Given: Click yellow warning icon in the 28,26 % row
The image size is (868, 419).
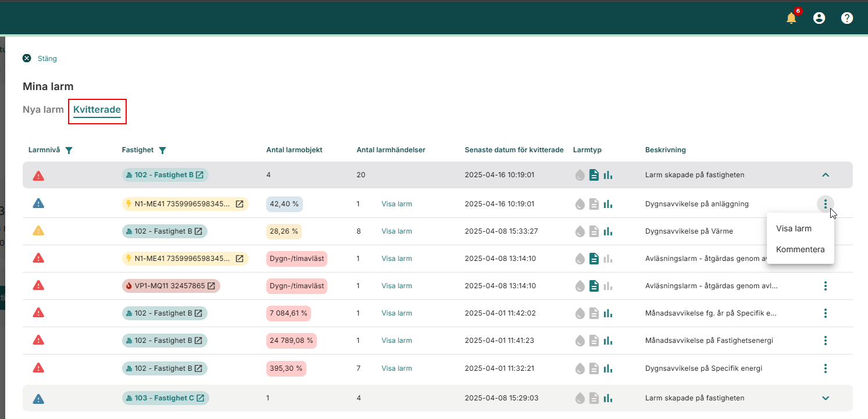Looking at the screenshot, I should [38, 231].
